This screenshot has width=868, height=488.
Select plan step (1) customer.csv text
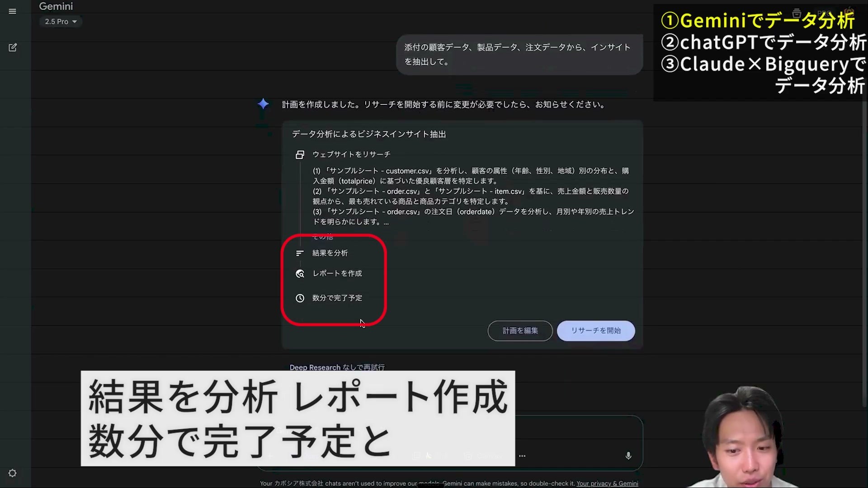[471, 176]
